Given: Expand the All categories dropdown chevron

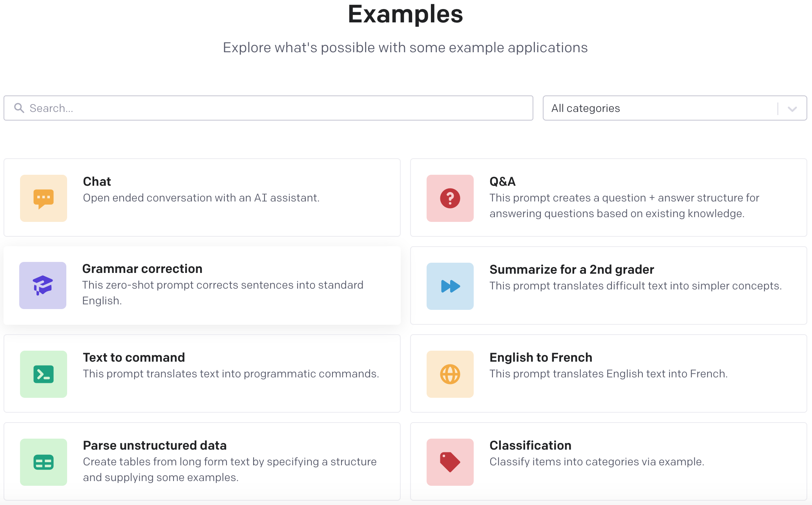Looking at the screenshot, I should [792, 108].
